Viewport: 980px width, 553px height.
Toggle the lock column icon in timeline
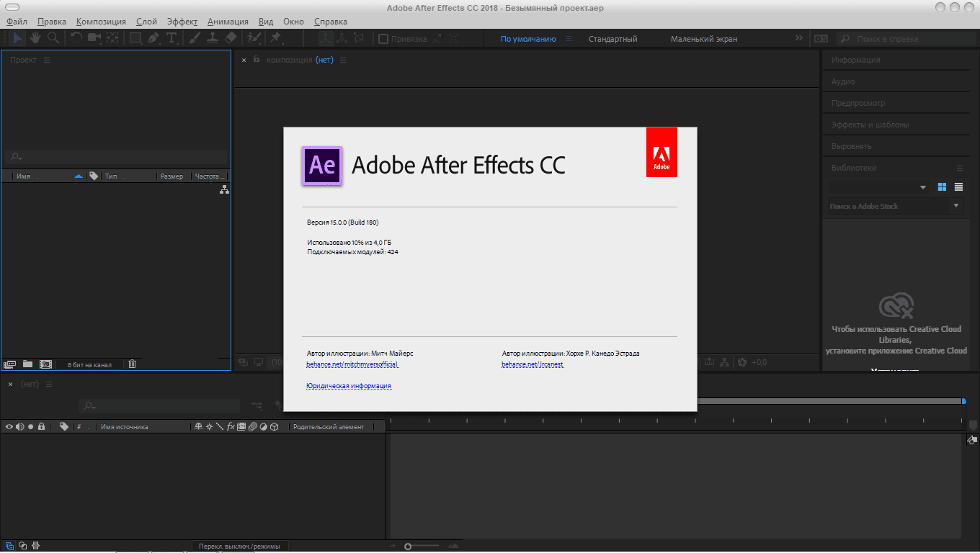[x=42, y=427]
